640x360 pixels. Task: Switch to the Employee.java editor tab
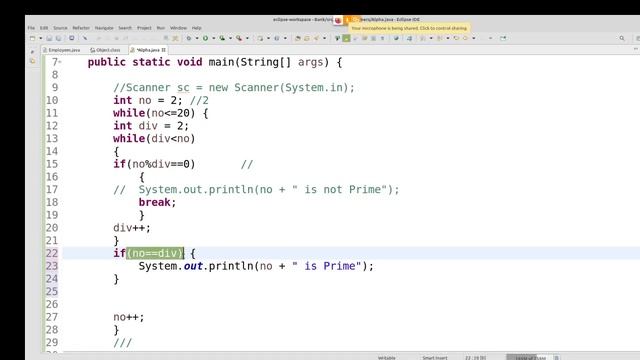point(62,50)
